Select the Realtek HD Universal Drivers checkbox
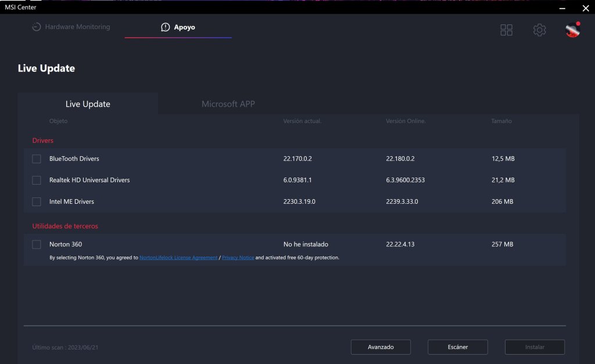The height and width of the screenshot is (364, 595). [x=37, y=180]
